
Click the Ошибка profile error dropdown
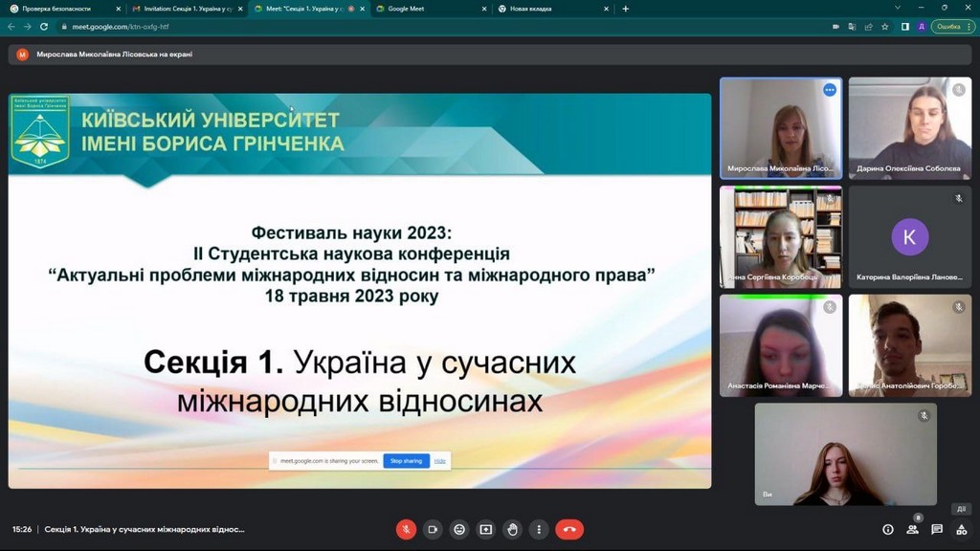(x=949, y=27)
